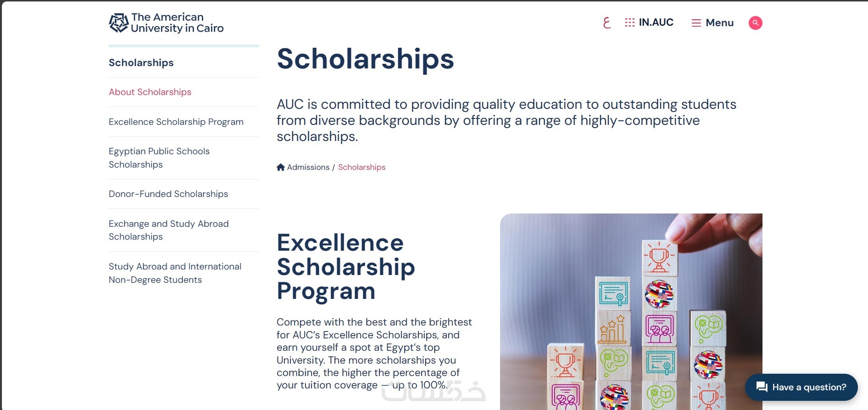Click the home icon in breadcrumb
Viewport: 868px width, 410px height.
[281, 167]
